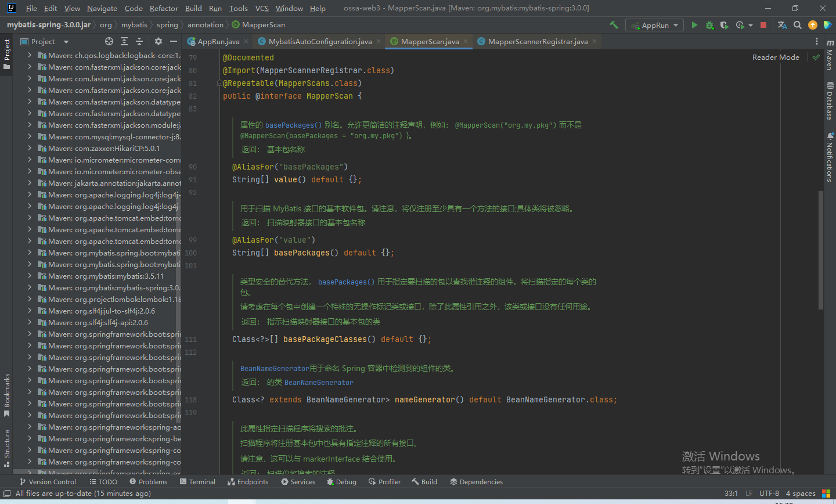The width and height of the screenshot is (836, 504).
Task: Expand Maven: org.mybatis:mybatis:3.5.11 node
Action: [x=30, y=276]
